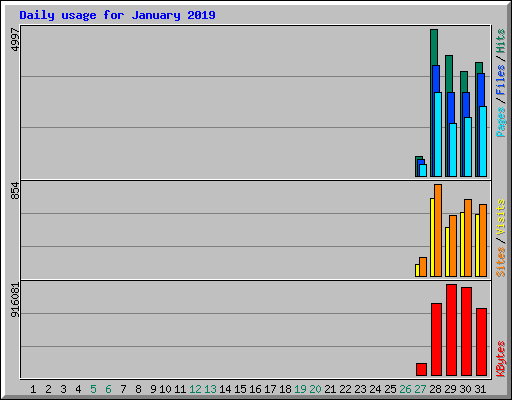
Task: Click day 31 on the date axis
Action: tap(480, 389)
